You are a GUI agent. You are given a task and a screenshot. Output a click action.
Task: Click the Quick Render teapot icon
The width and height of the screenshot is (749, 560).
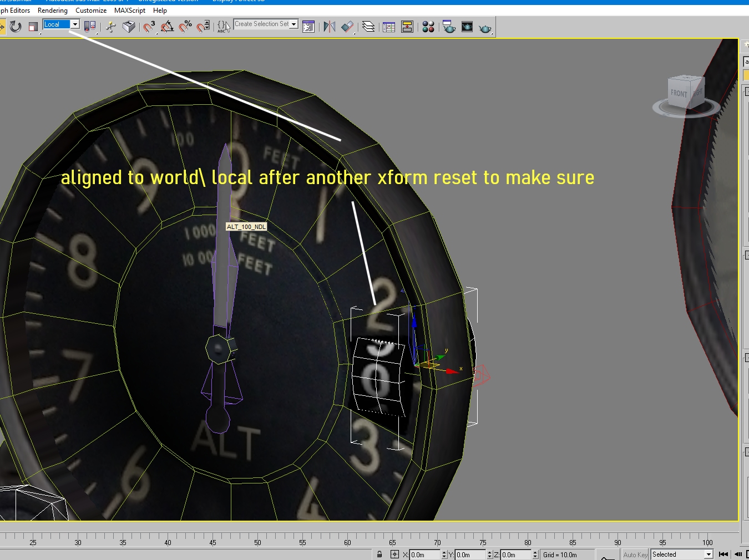(485, 27)
